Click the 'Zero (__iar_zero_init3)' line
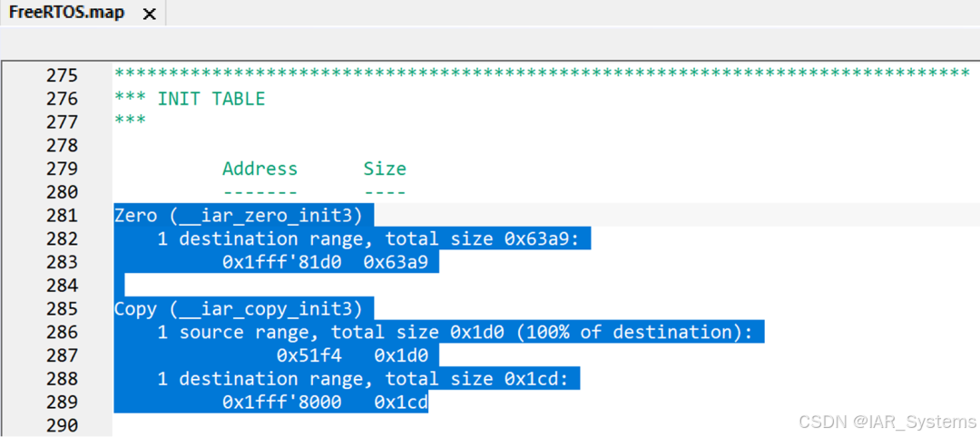 (x=239, y=216)
